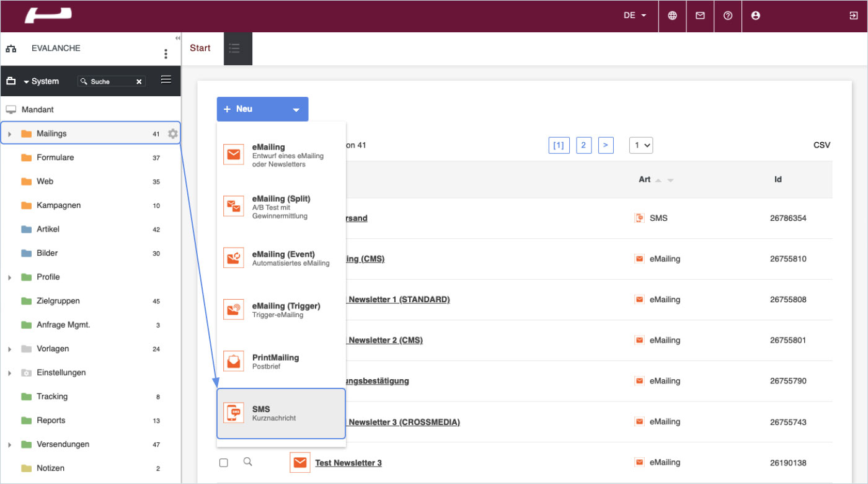Image resolution: width=868 pixels, height=484 pixels.
Task: Click the globe icon in top bar
Action: [x=672, y=16]
